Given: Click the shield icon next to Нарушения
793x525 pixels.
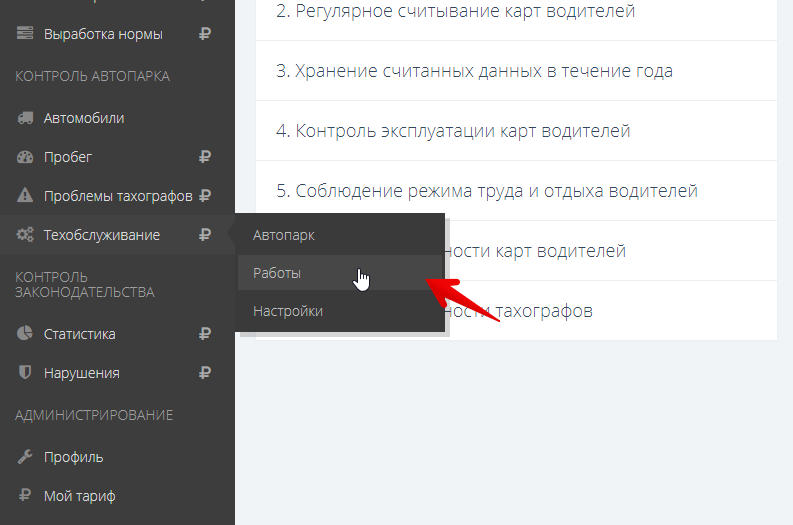Looking at the screenshot, I should 25,373.
